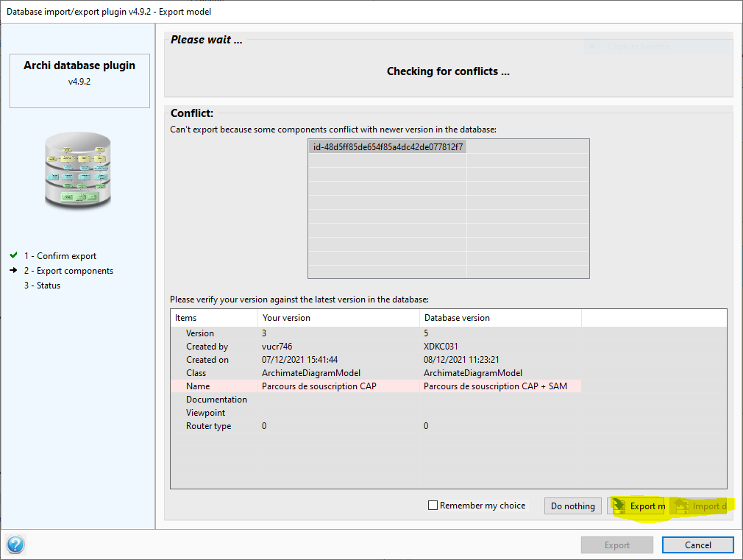The image size is (743, 560).
Task: Click the faint Capture Fenêtre icon
Action: coord(593,46)
